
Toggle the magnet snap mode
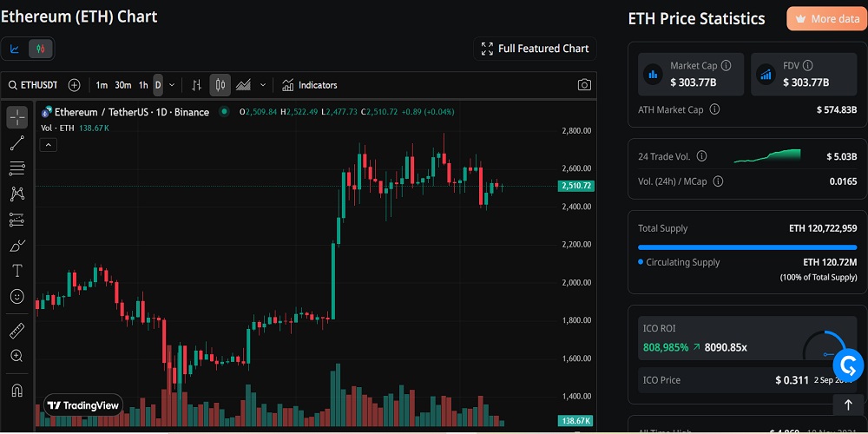[x=16, y=390]
